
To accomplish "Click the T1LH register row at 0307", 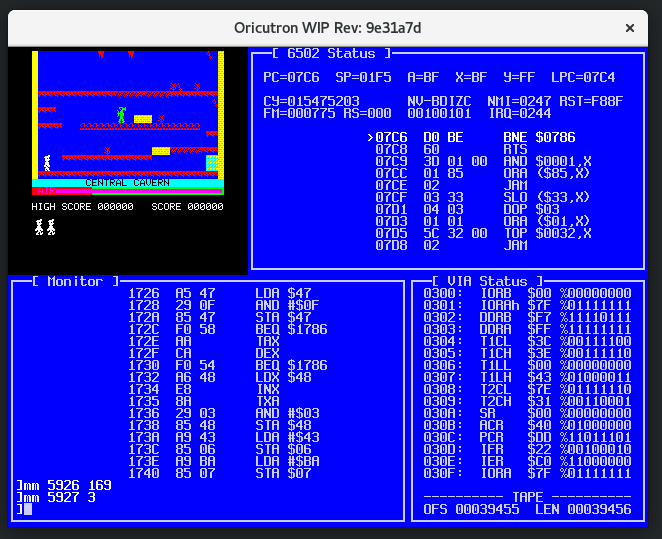I will [527, 377].
